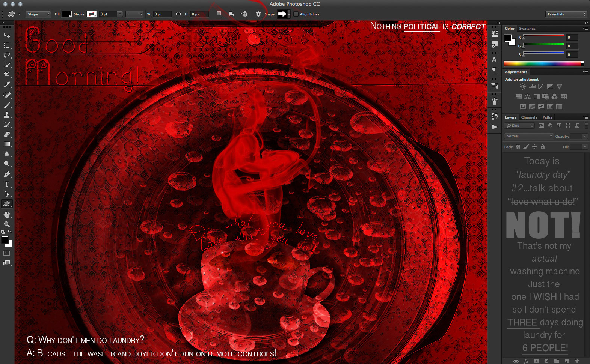Screen dimensions: 590x364
Task: Toggle Lock transparent pixels
Action: point(518,147)
